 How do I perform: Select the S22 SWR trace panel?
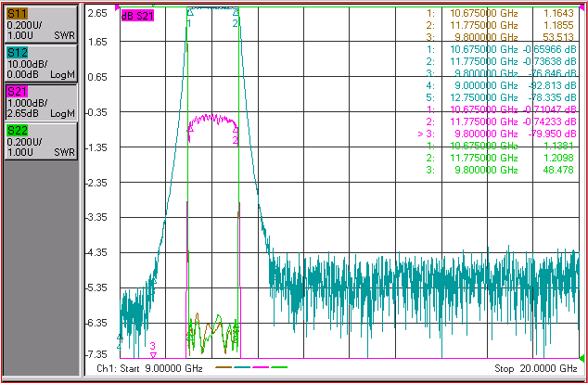41,141
